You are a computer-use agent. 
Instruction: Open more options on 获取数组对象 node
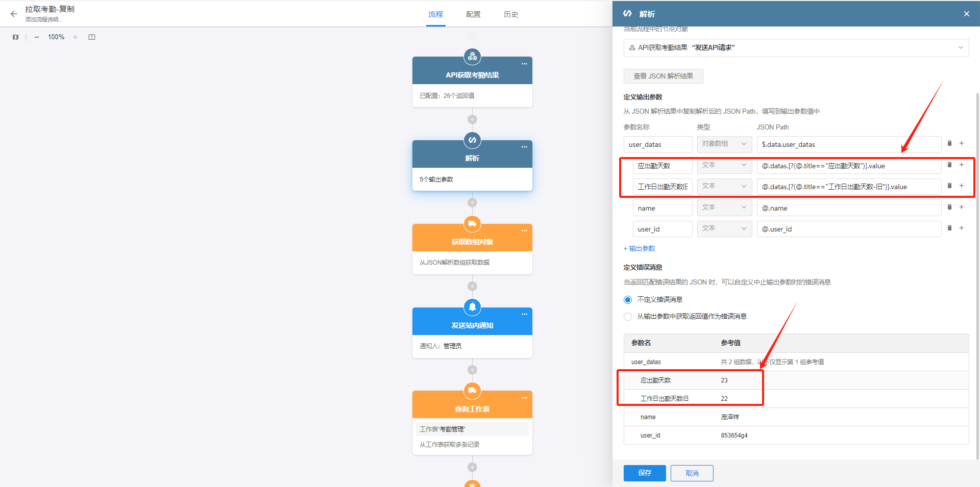pyautogui.click(x=524, y=230)
